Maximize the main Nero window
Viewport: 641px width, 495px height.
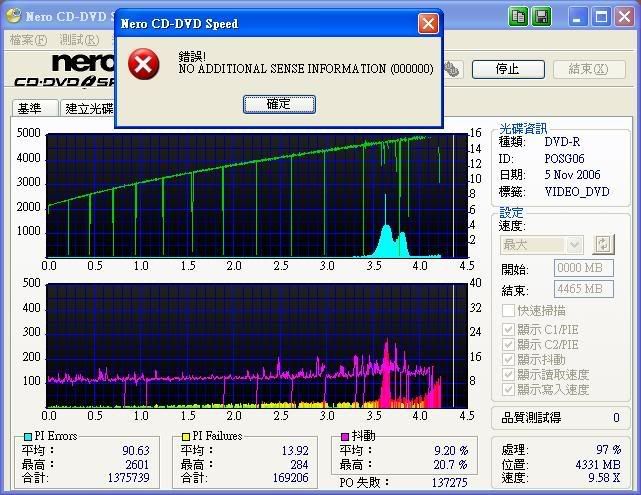pos(601,17)
